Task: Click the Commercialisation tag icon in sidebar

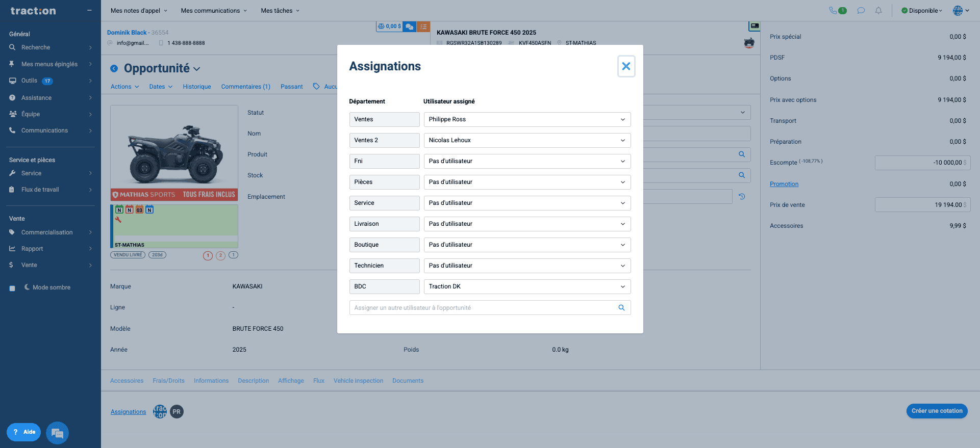Action: click(12, 232)
